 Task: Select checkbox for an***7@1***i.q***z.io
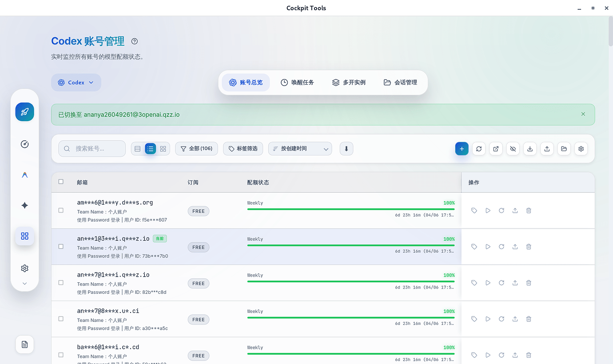point(61,283)
